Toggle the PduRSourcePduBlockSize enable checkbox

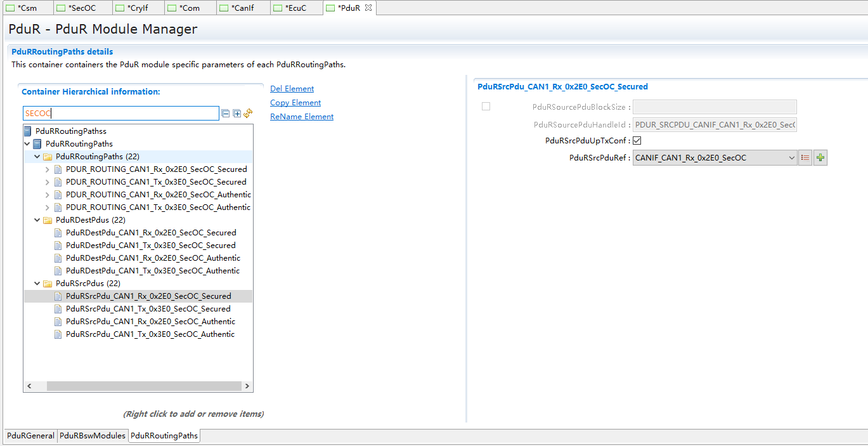point(486,107)
